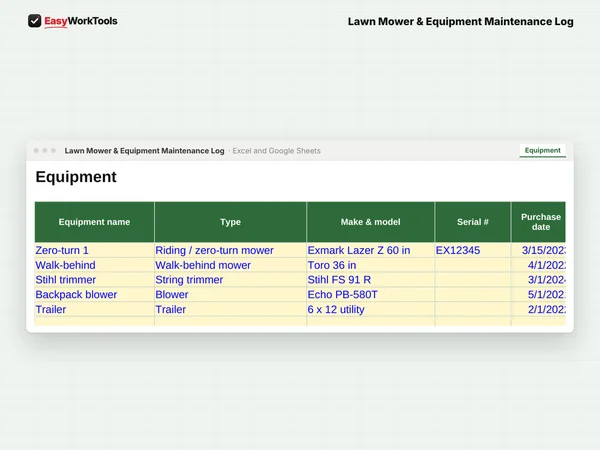The image size is (600, 450).
Task: Click the Excel and Google Sheets subtitle
Action: 276,151
